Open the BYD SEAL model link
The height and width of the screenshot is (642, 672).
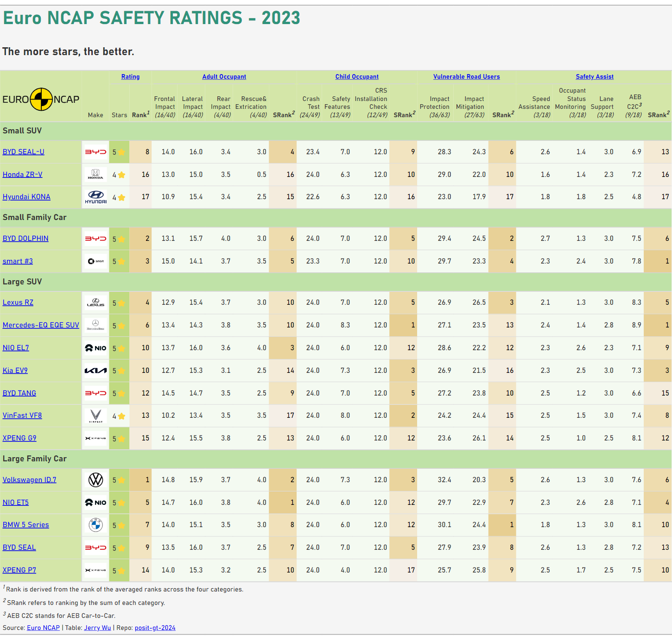(19, 548)
